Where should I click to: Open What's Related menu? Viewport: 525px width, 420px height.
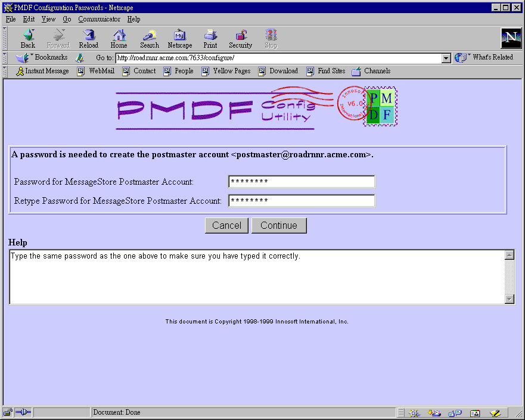point(484,58)
